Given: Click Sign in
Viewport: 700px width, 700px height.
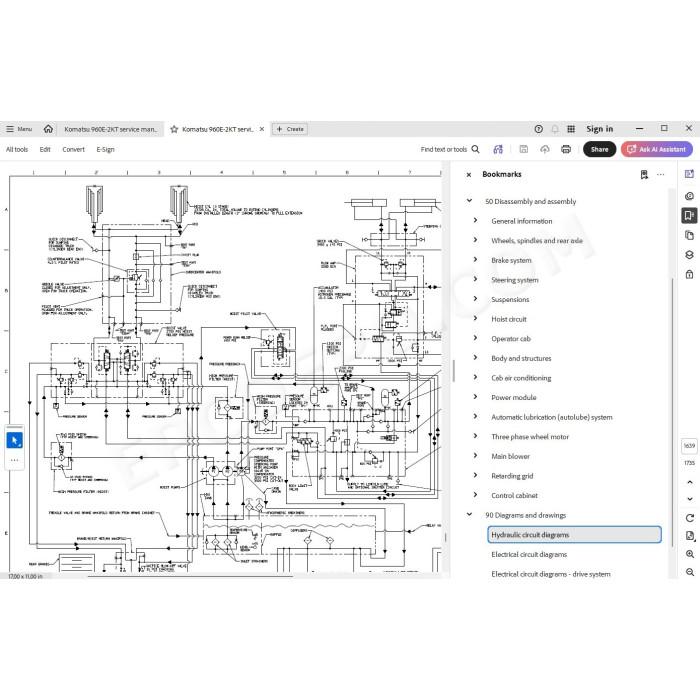Looking at the screenshot, I should point(600,129).
